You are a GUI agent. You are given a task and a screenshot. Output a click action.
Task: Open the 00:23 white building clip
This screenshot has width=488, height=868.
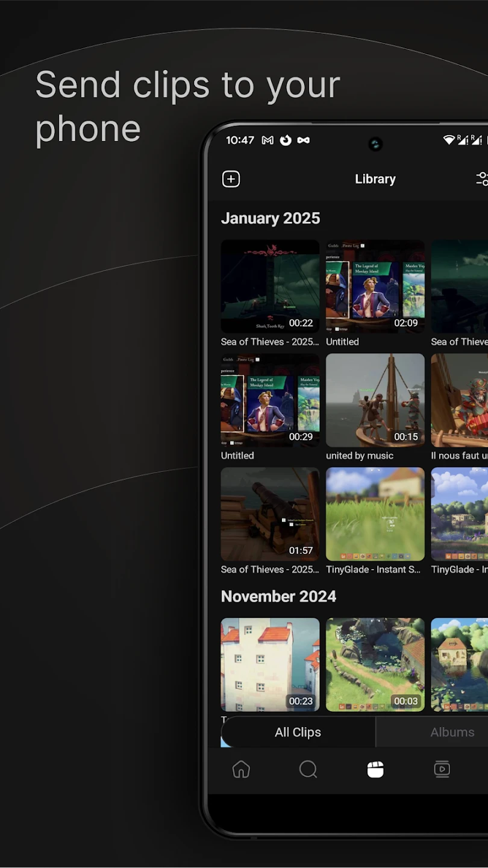point(270,664)
